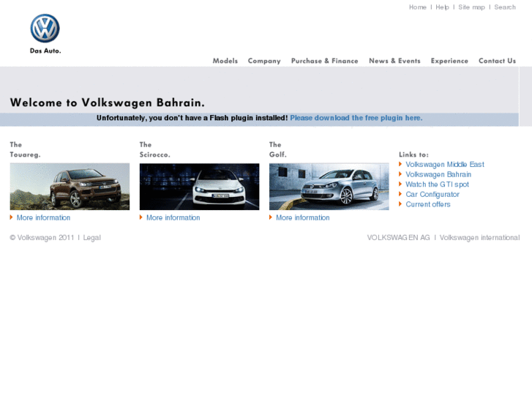Open the News & Events menu
The height and width of the screenshot is (399, 532).
tap(394, 61)
